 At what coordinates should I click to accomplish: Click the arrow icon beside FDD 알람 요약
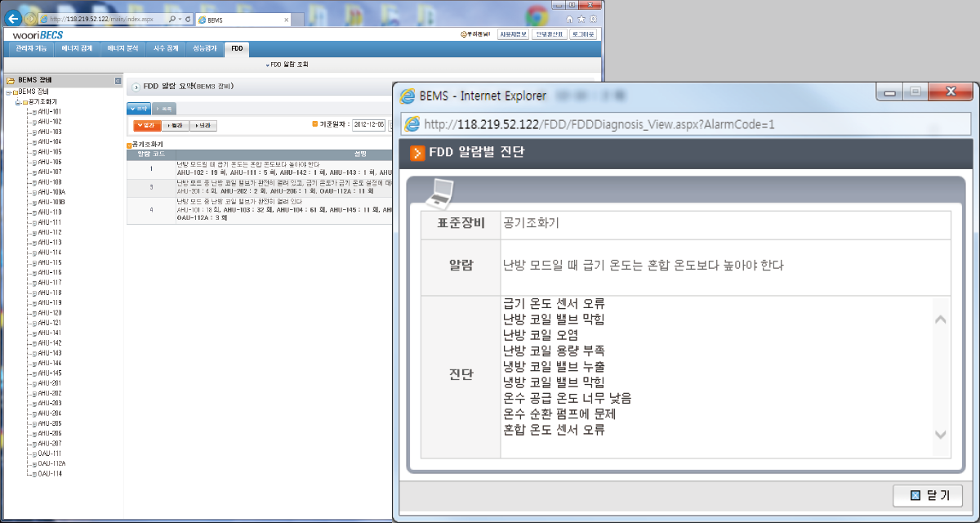click(136, 85)
